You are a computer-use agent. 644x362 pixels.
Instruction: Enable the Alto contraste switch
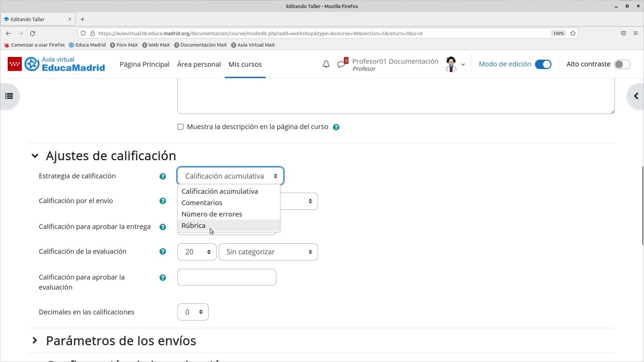[x=622, y=64]
